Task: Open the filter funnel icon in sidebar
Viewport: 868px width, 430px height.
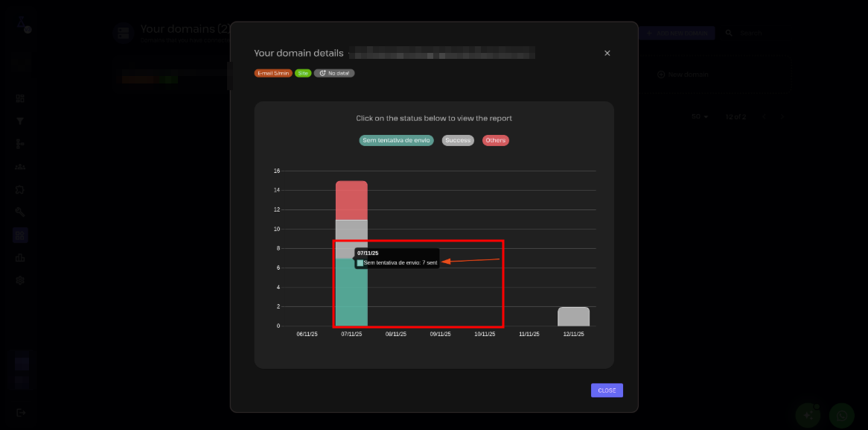Action: coord(20,121)
